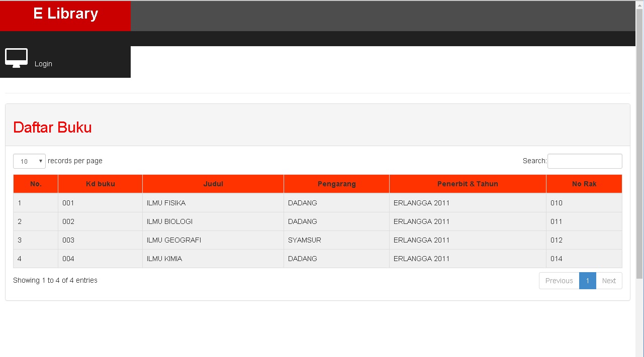The height and width of the screenshot is (357, 644).
Task: Click the No. column header
Action: pyautogui.click(x=35, y=183)
